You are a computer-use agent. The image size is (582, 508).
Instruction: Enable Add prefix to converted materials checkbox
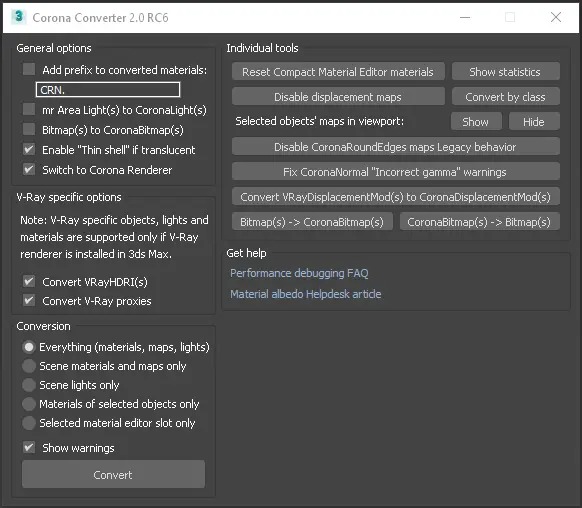coord(29,69)
